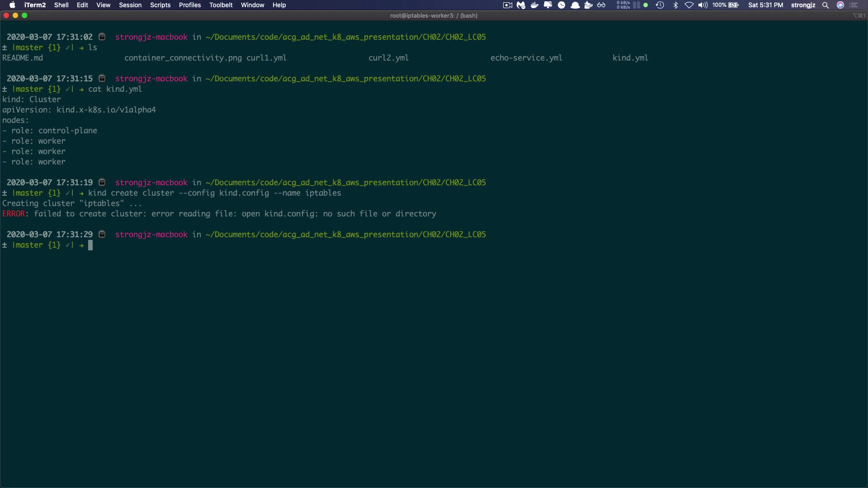Open the Scripts menu
This screenshot has height=488, width=868.
click(x=160, y=5)
